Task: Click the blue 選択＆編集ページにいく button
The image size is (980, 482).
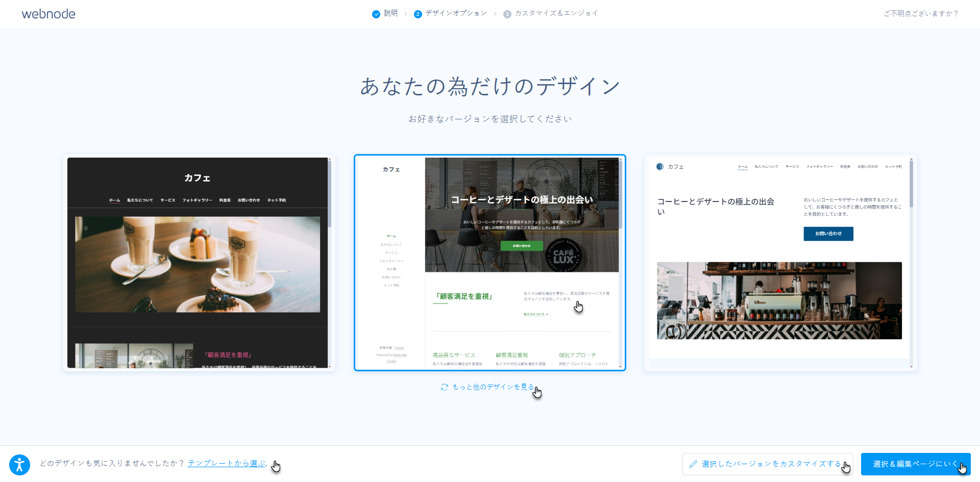Action: tap(916, 464)
